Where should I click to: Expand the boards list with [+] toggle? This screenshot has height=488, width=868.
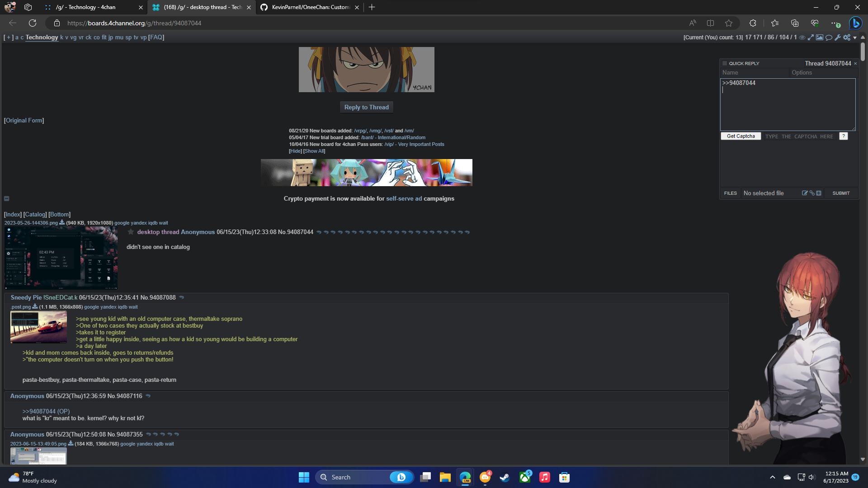[9, 38]
